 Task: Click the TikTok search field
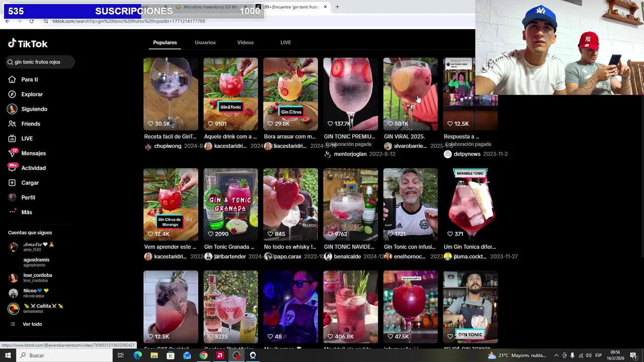[x=40, y=62]
